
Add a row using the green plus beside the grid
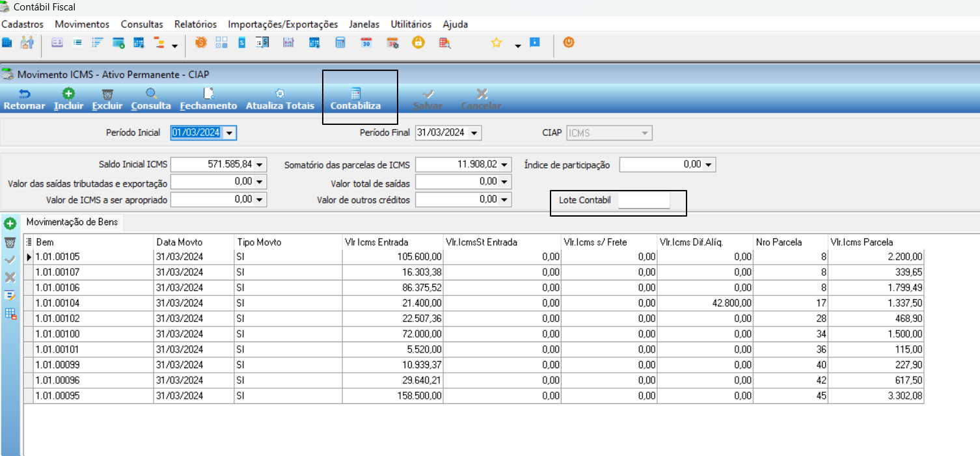tap(10, 224)
